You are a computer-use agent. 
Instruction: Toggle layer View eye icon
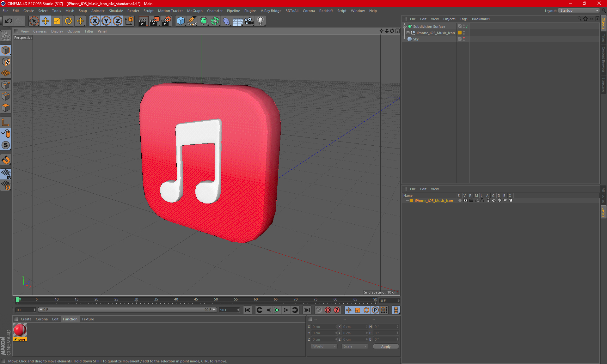pyautogui.click(x=465, y=200)
